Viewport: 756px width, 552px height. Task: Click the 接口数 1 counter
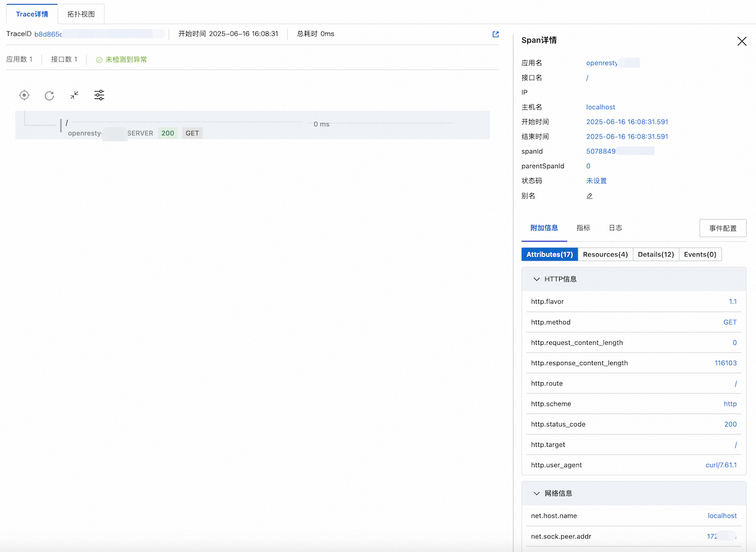tap(64, 60)
